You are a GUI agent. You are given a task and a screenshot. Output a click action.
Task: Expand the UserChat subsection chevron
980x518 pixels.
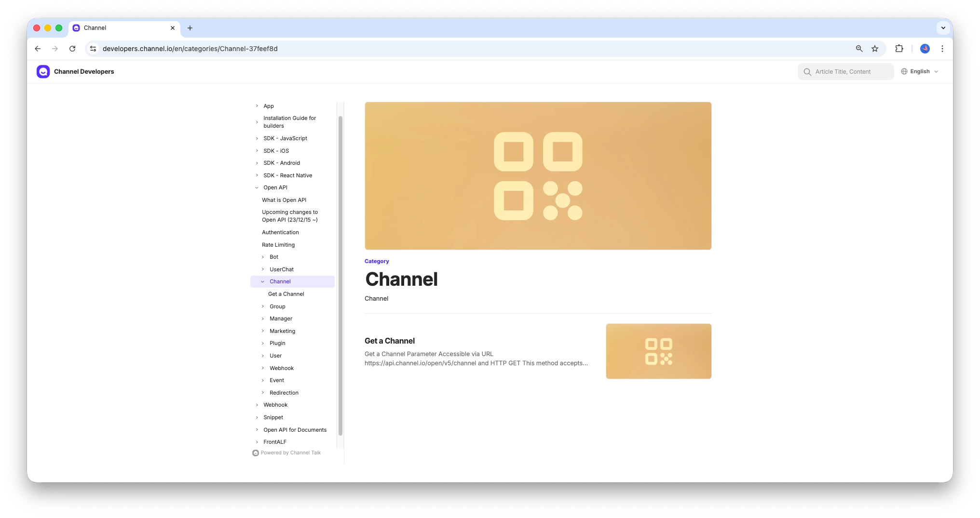pyautogui.click(x=263, y=269)
